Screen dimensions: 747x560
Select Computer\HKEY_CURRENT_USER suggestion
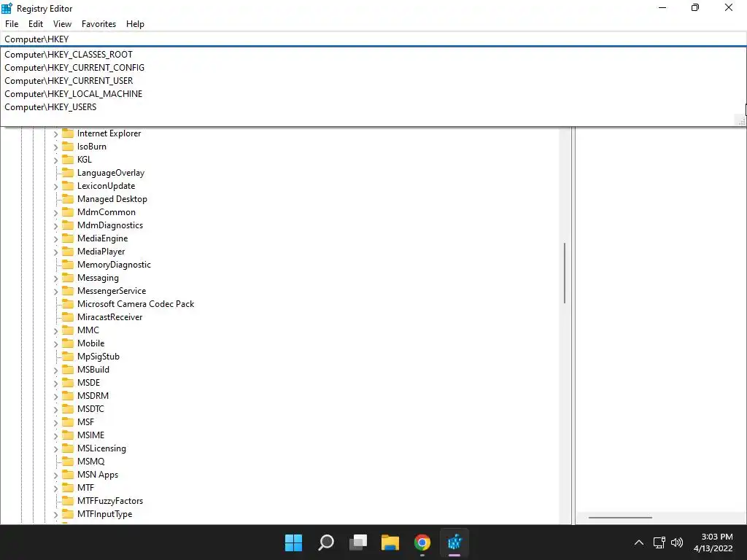373,81
